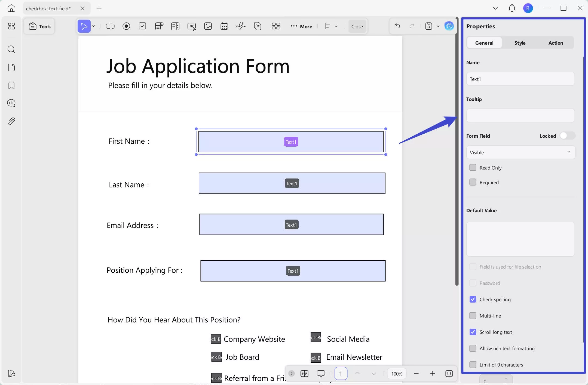Choose the date field tool
The height and width of the screenshot is (385, 588).
[x=224, y=26]
